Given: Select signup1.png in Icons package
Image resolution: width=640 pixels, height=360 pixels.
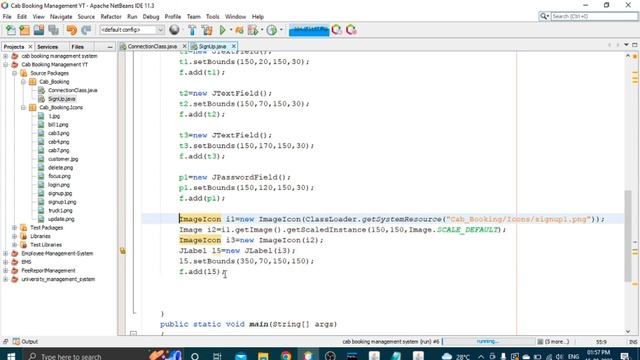Looking at the screenshot, I should (62, 202).
